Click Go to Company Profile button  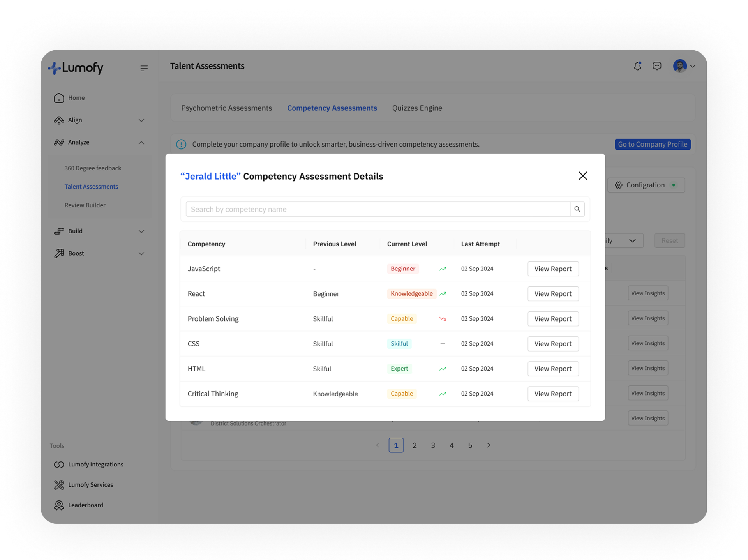pos(653,144)
